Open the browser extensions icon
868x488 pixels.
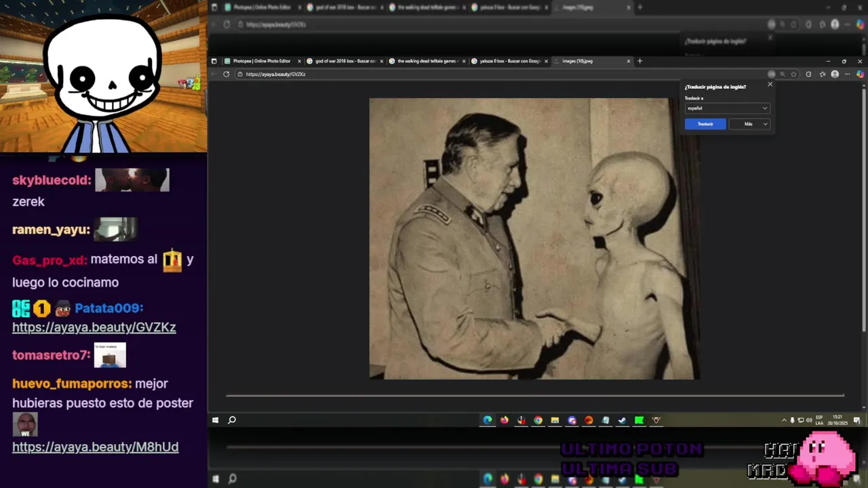coord(808,74)
